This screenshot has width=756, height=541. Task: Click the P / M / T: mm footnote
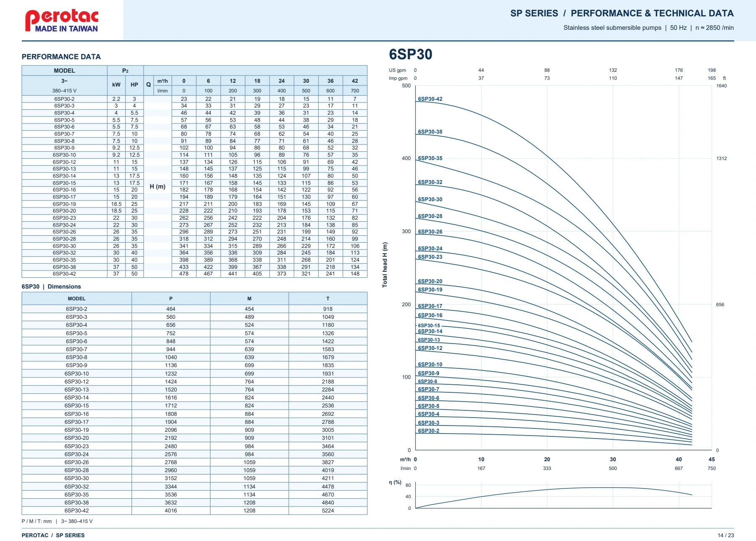(37, 521)
